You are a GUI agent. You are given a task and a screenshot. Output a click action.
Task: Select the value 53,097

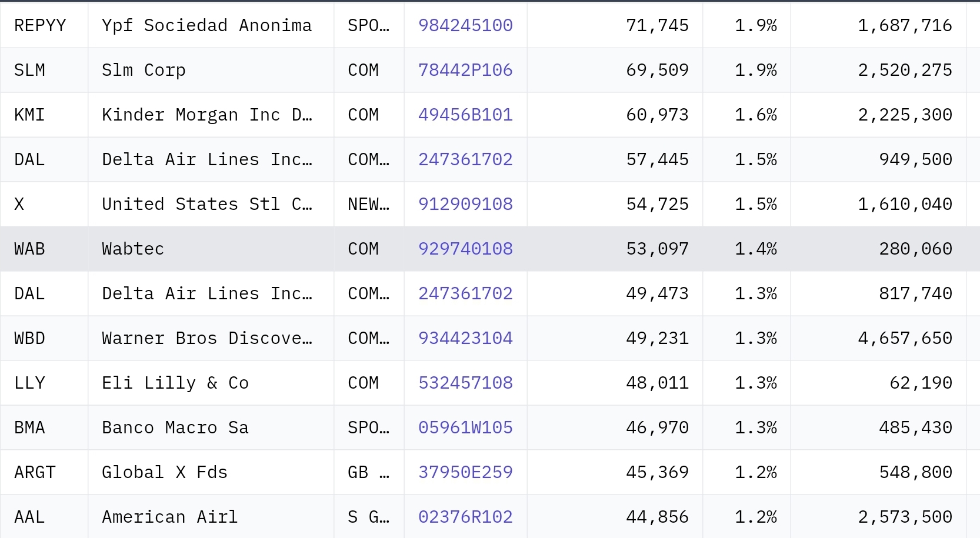[657, 249]
